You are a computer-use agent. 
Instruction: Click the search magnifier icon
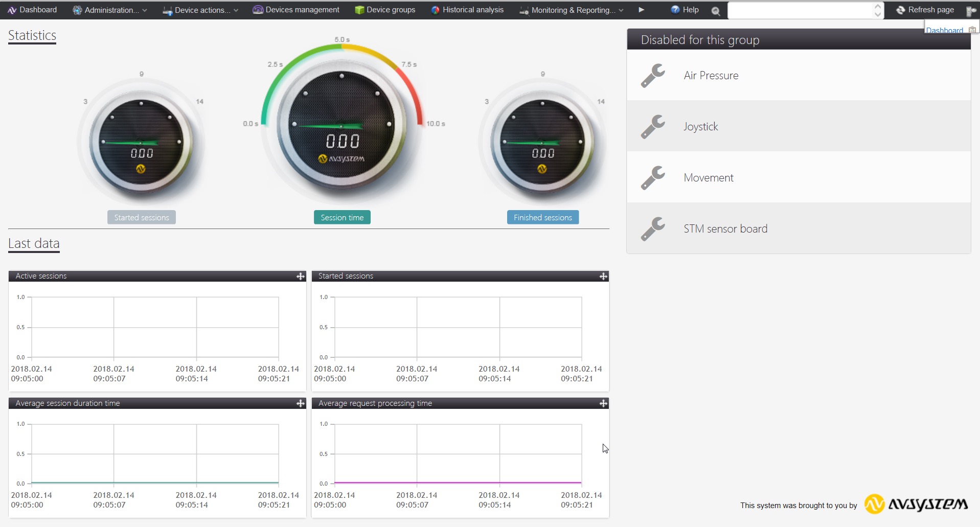tap(716, 11)
